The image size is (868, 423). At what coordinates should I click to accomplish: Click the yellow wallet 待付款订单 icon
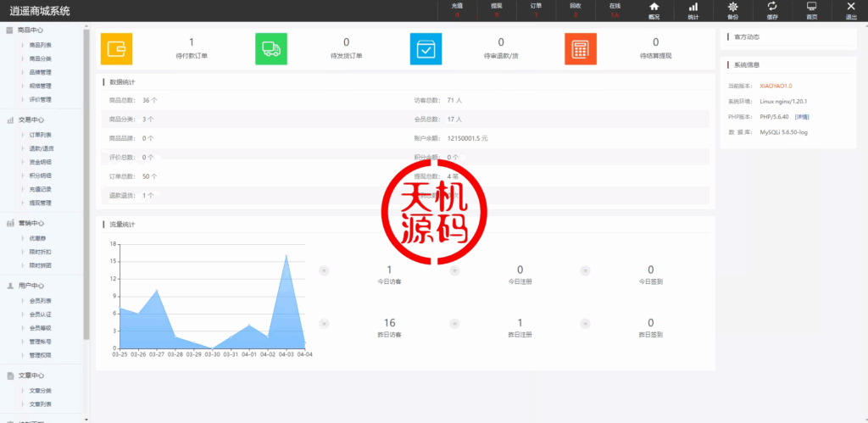[x=116, y=49]
